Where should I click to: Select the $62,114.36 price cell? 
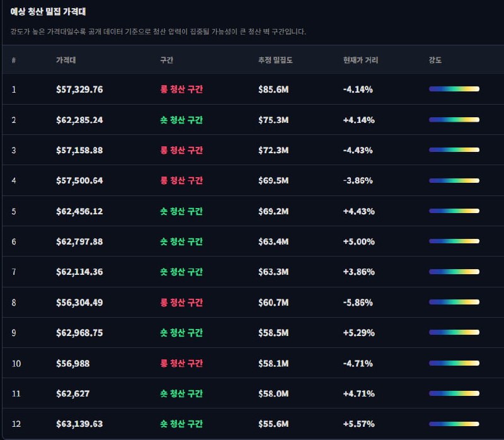coord(79,272)
